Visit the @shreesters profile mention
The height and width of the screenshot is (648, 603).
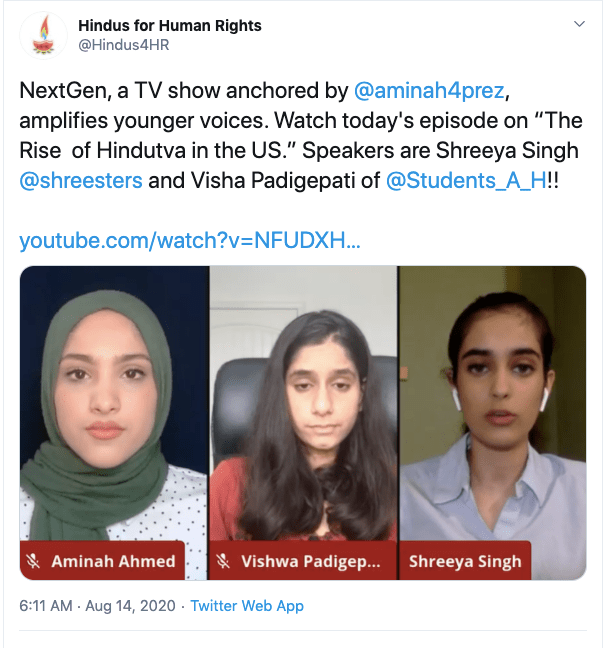tap(81, 181)
